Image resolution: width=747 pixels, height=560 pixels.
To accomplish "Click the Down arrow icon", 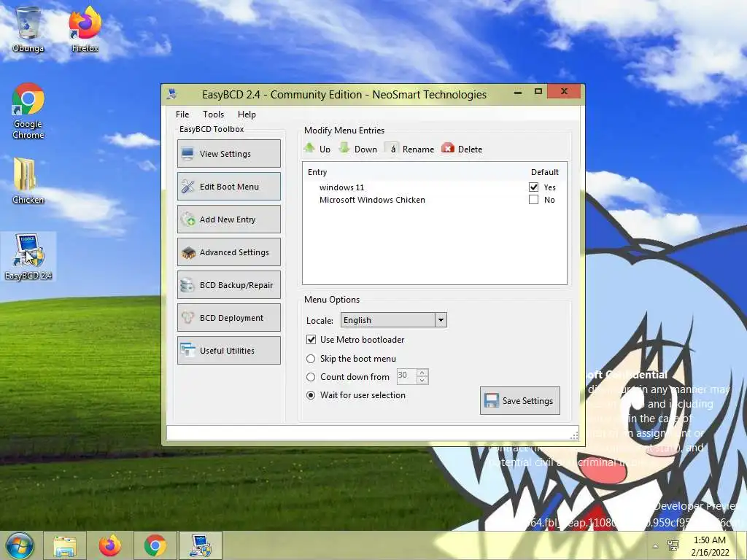I will [344, 148].
